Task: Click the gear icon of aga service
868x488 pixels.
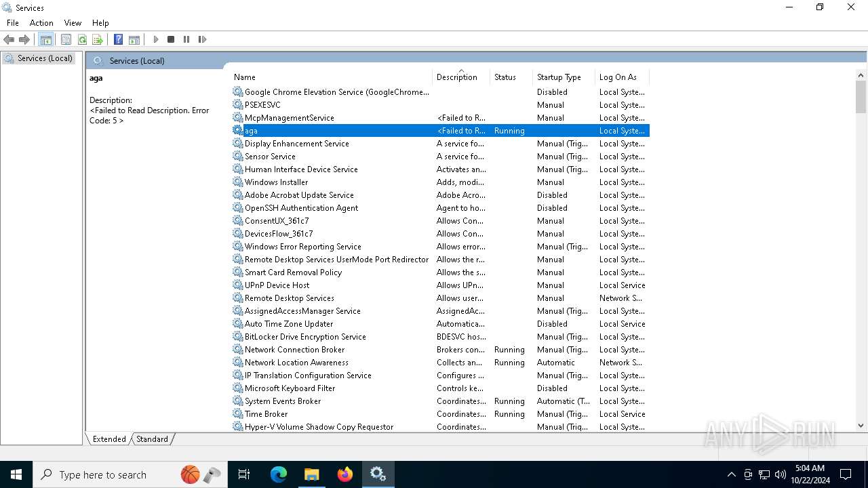Action: 237,130
